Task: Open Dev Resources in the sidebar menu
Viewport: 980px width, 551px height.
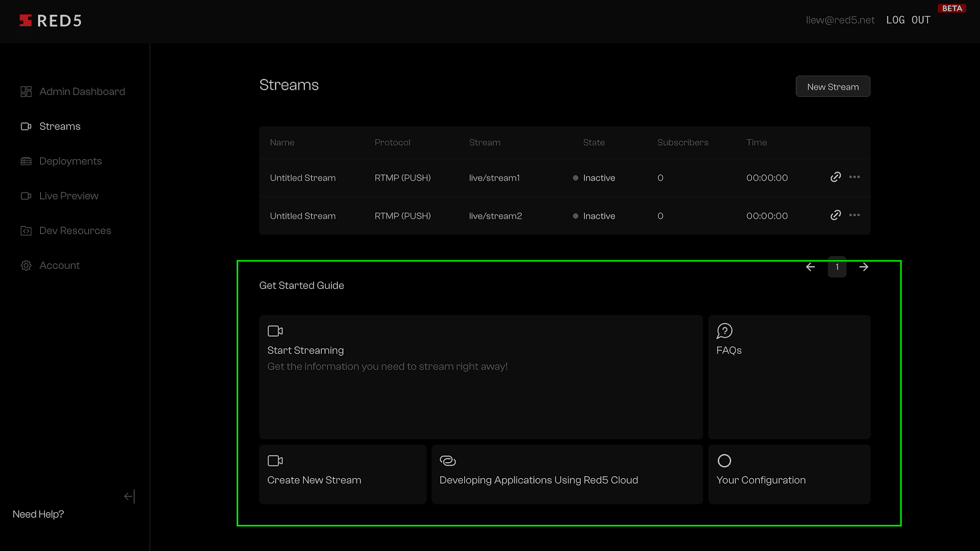Action: point(75,231)
